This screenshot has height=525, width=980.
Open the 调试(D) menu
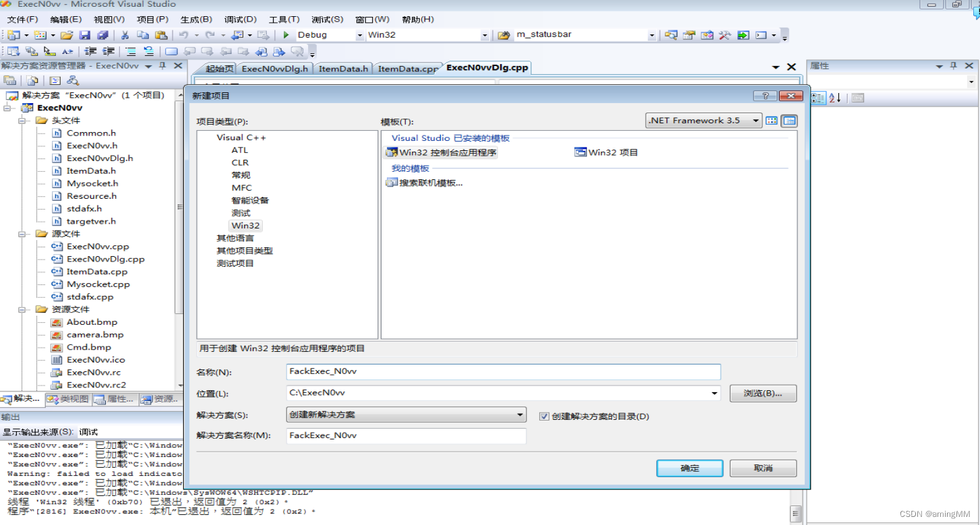pyautogui.click(x=241, y=20)
